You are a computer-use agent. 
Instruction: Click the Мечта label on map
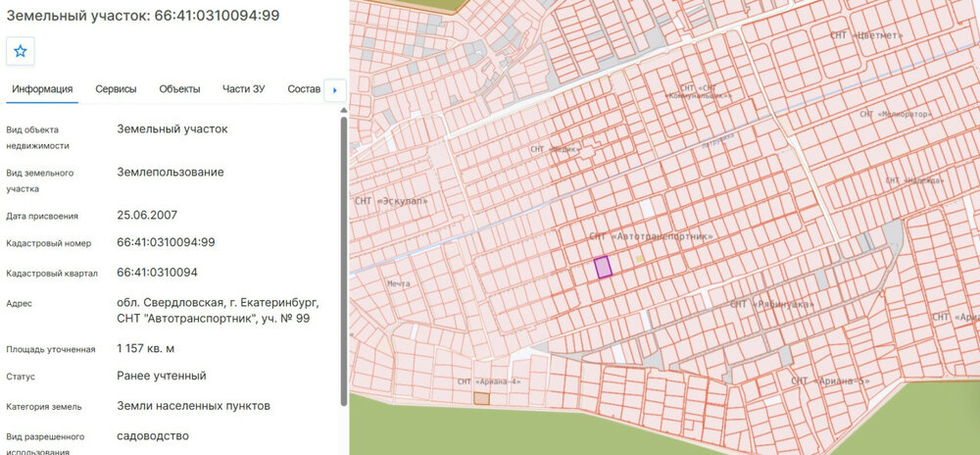[399, 283]
